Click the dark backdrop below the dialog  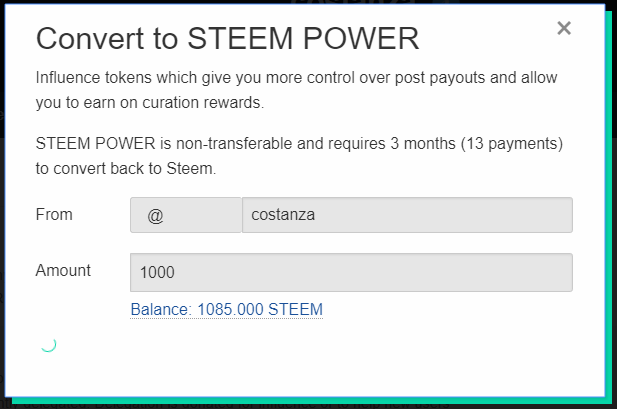[300, 403]
